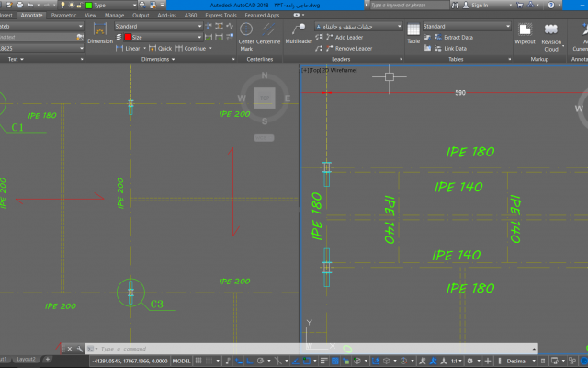Screen dimensions: 588x368
Task: Toggle drawing grid display in status bar
Action: pyautogui.click(x=198, y=361)
